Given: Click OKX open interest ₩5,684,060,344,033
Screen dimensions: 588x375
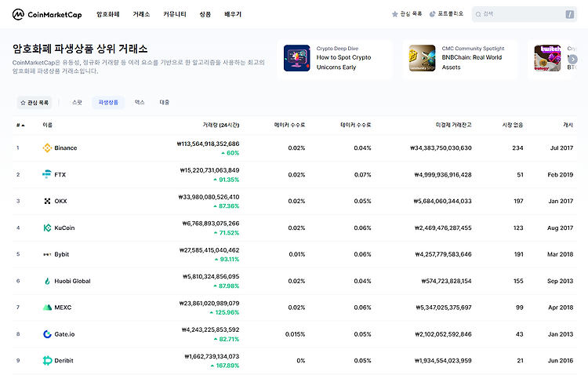Looking at the screenshot, I should (442, 201).
